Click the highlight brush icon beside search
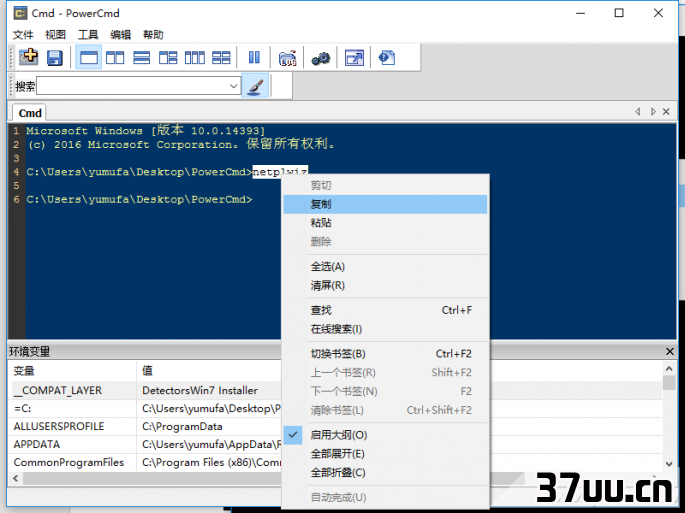 point(255,86)
